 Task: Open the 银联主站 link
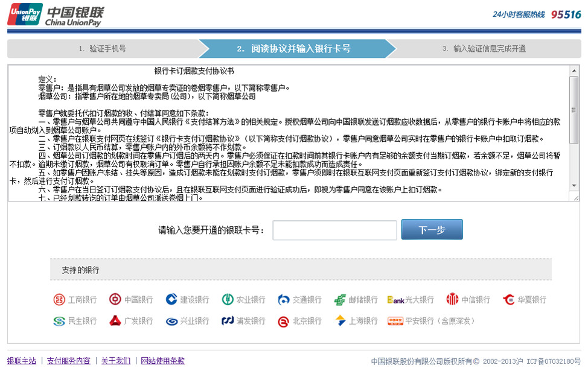(22, 361)
